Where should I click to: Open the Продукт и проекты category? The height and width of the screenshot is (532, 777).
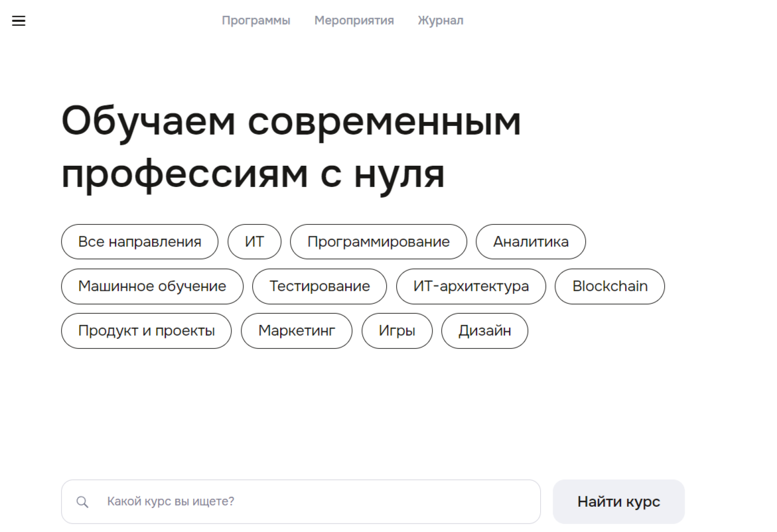point(146,331)
